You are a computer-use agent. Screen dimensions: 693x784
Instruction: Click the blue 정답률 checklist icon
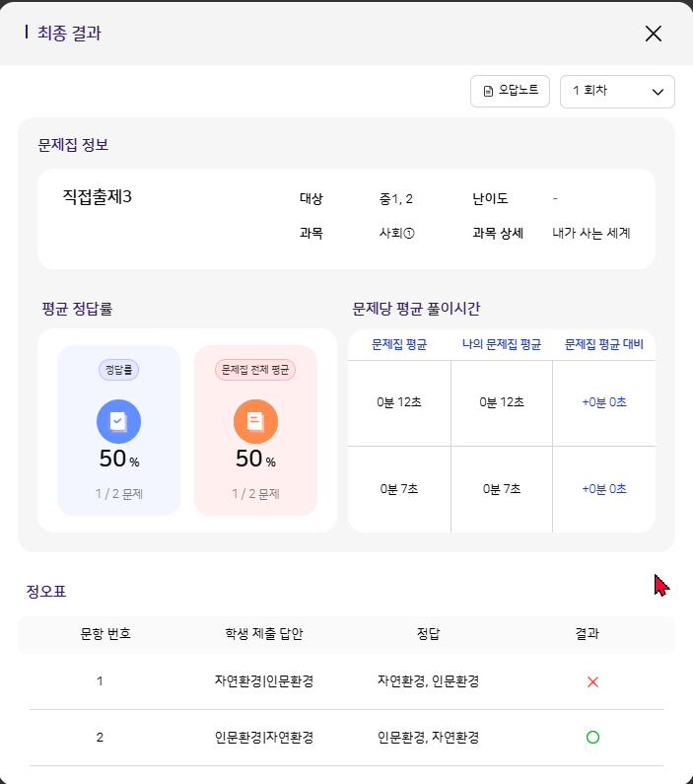(x=118, y=421)
